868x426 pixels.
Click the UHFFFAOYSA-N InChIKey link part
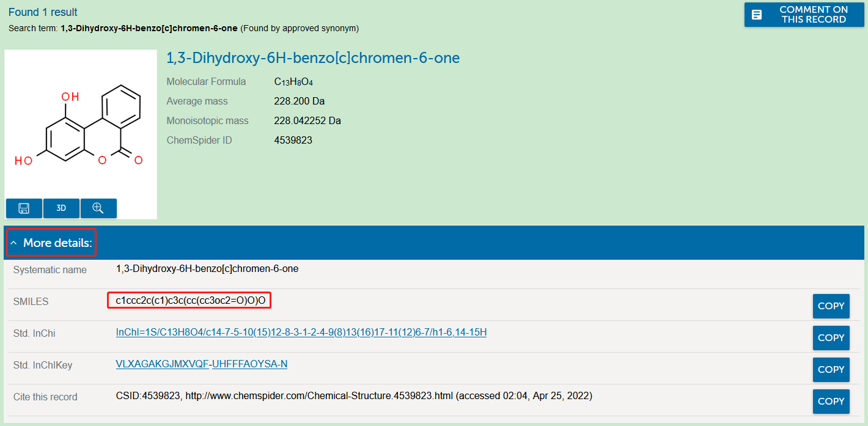(x=249, y=364)
